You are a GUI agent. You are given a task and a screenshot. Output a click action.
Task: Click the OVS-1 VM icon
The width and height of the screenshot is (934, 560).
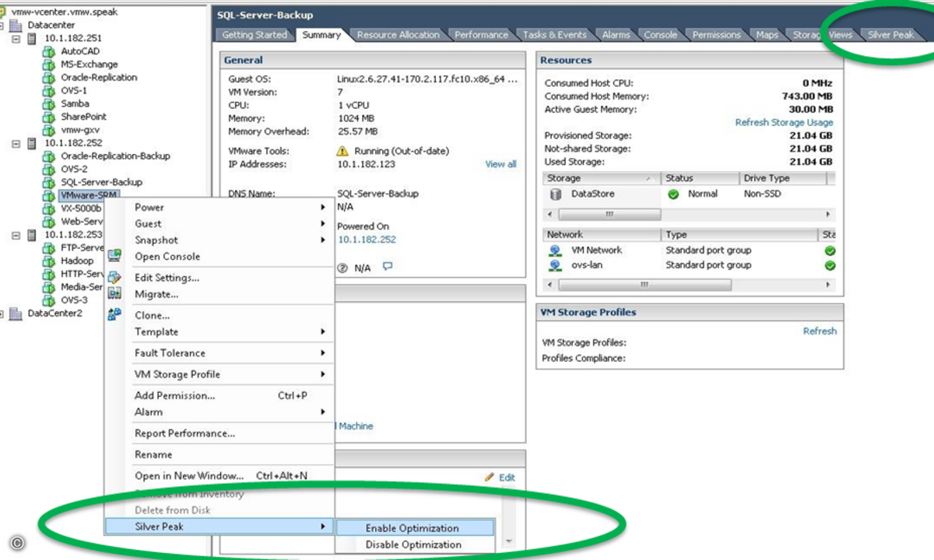pyautogui.click(x=49, y=91)
